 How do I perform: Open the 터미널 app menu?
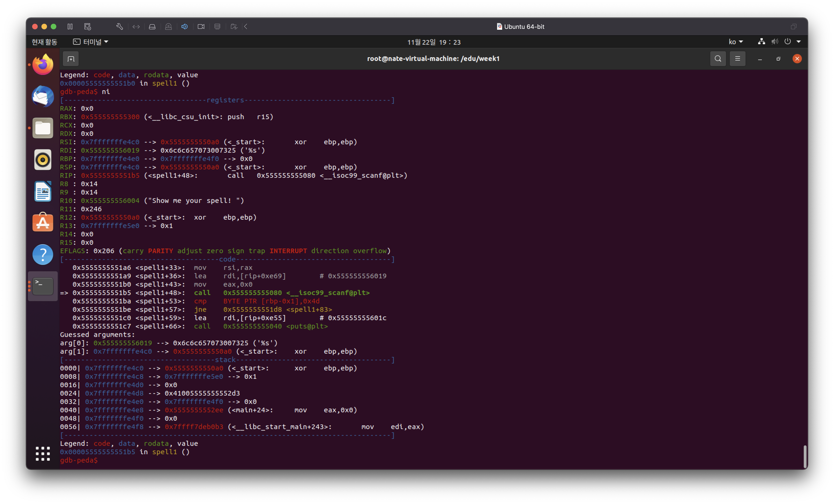(x=91, y=42)
